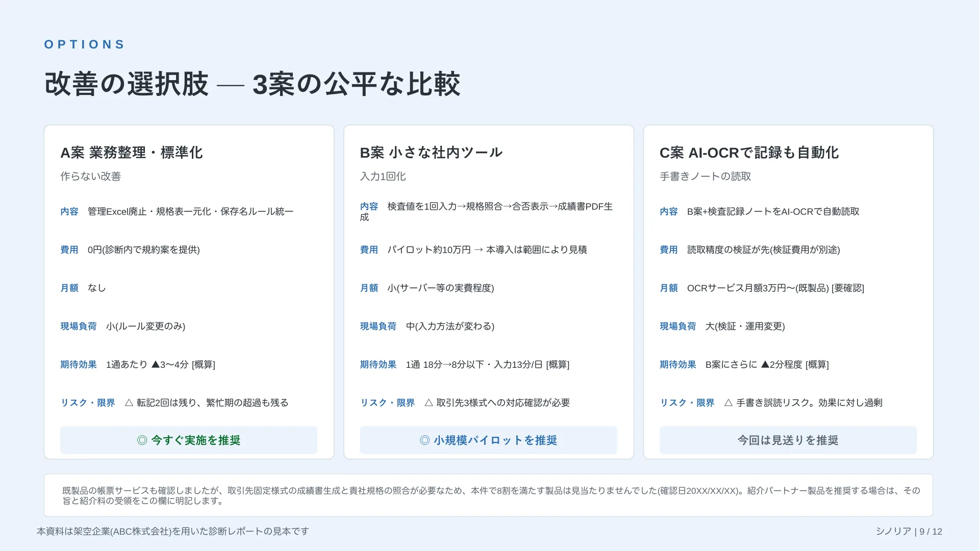Click the 現場負荷 label in A案 card
This screenshot has width=980, height=551.
coord(79,326)
